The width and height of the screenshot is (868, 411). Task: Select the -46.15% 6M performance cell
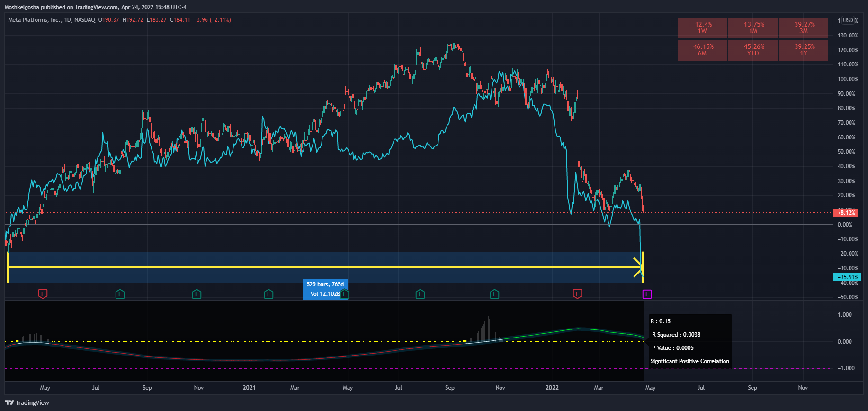702,50
